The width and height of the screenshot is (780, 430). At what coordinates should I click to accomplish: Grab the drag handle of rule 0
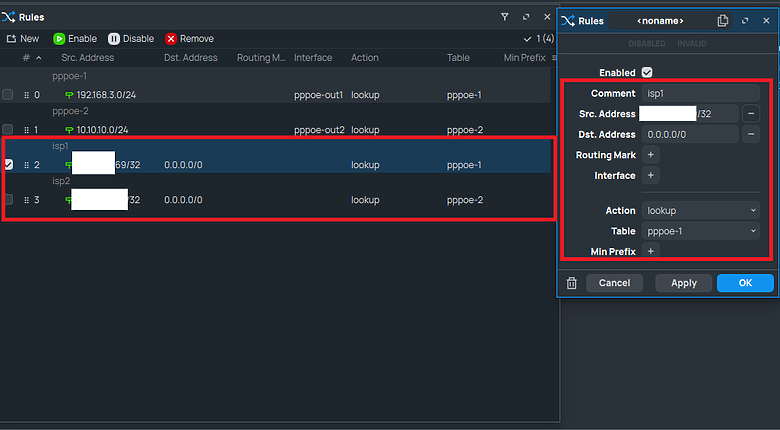point(26,95)
